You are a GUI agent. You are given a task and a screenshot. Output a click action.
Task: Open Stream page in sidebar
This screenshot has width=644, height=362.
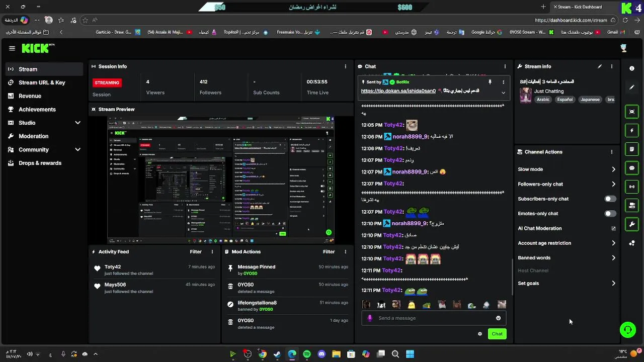pos(44,69)
